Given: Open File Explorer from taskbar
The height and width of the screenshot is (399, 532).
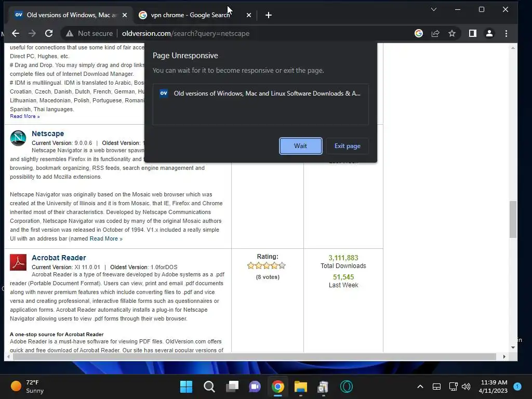Looking at the screenshot, I should tap(301, 387).
